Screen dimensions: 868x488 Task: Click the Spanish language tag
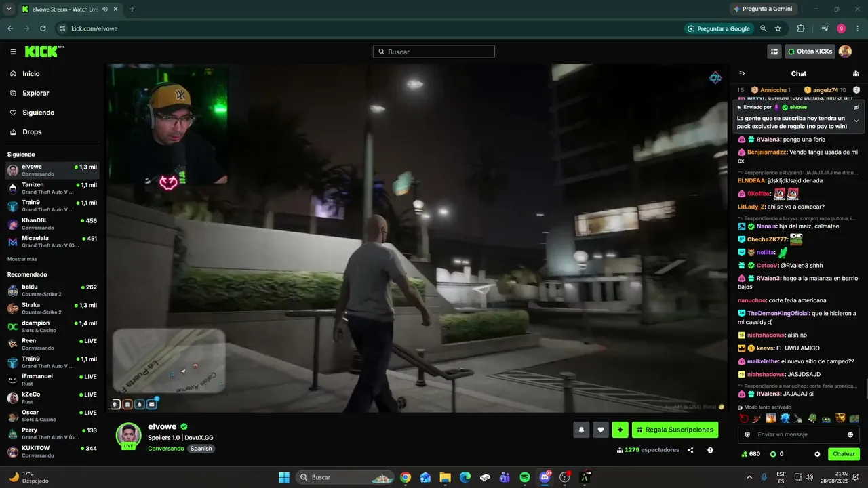(201, 449)
